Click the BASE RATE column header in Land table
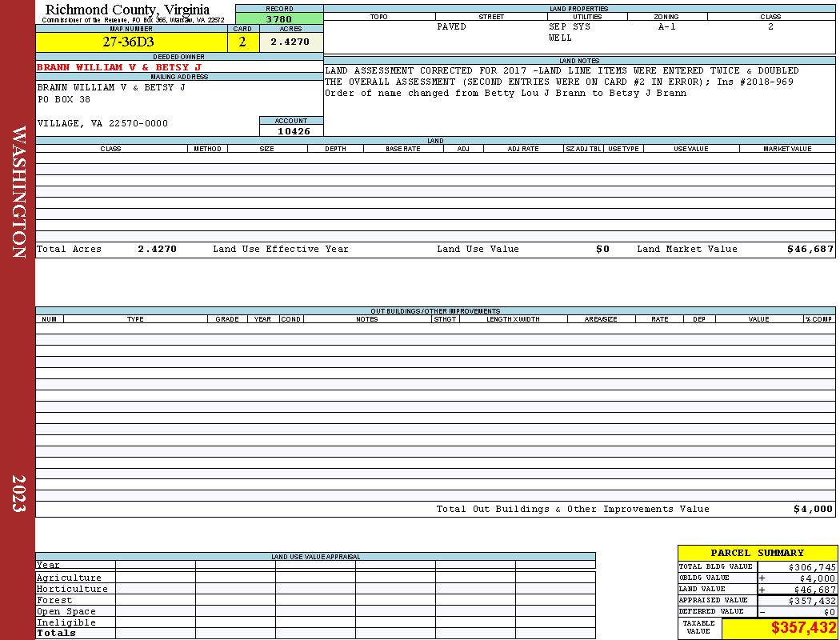The image size is (840, 640). click(403, 149)
